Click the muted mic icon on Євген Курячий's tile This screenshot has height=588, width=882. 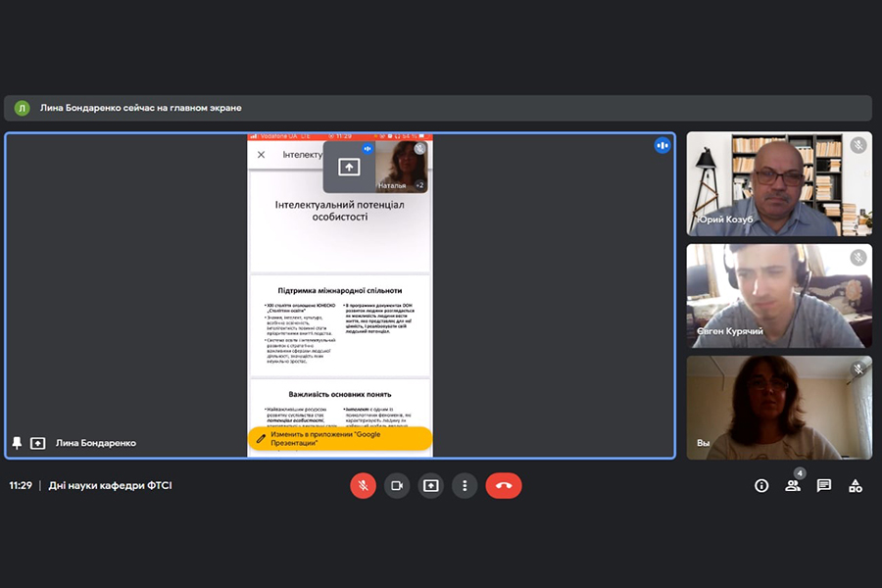click(x=858, y=258)
